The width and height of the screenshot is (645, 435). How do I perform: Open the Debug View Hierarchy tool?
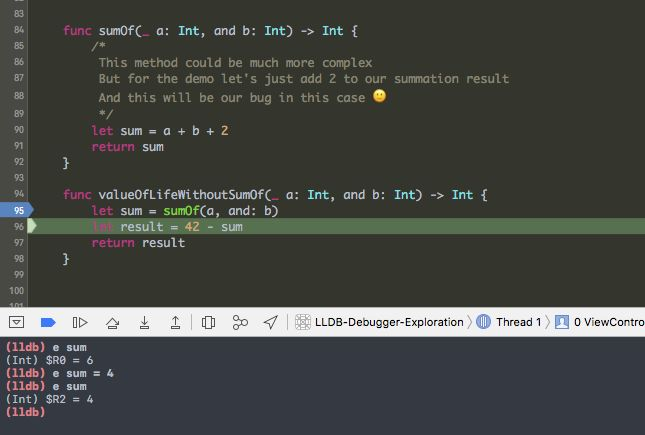point(208,322)
